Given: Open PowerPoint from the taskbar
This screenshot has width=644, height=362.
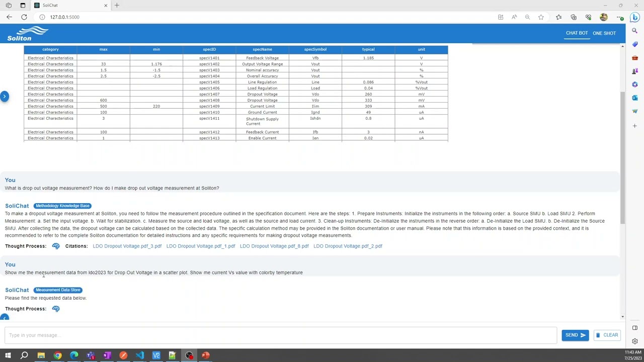Looking at the screenshot, I should [x=206, y=355].
